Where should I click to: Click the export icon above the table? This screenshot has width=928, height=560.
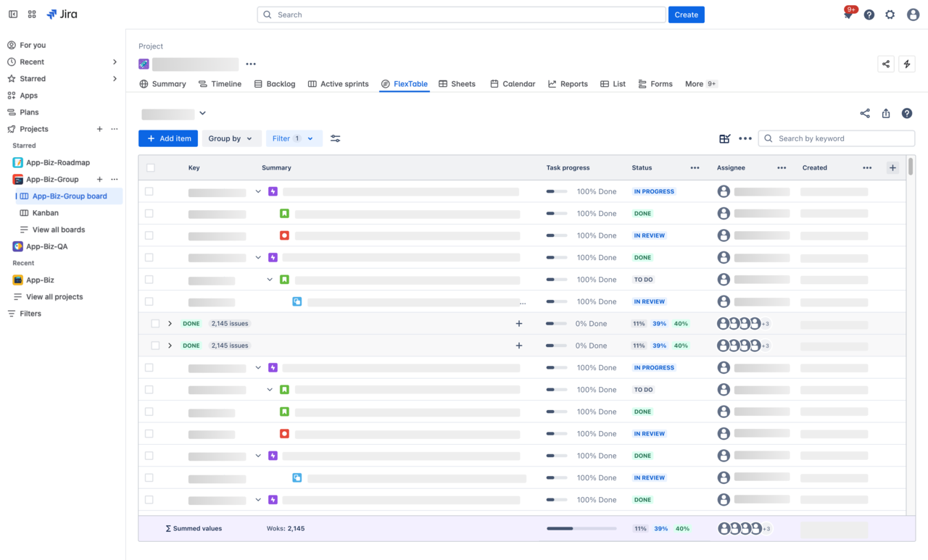point(886,114)
